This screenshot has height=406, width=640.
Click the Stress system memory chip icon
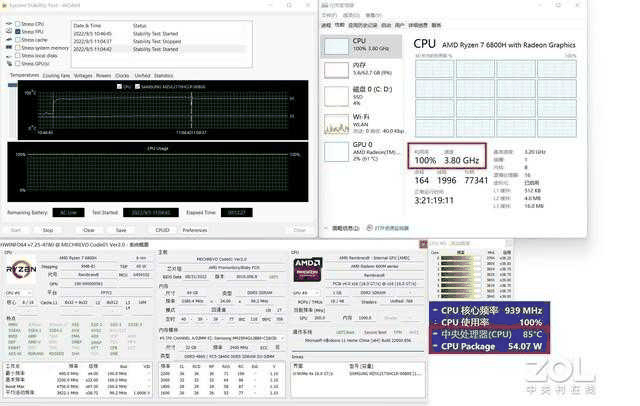[x=9, y=48]
